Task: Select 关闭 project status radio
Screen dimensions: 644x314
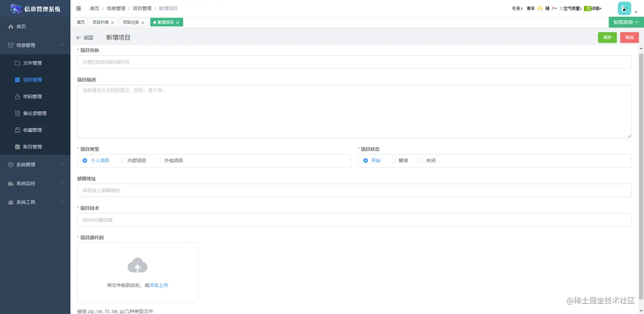Action: [x=427, y=160]
